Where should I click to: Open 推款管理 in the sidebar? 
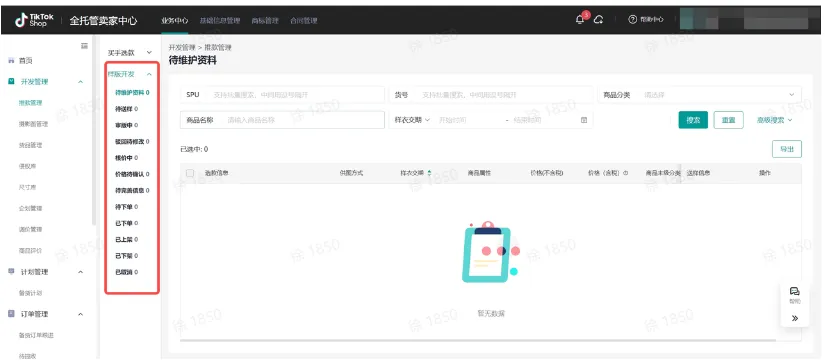pyautogui.click(x=30, y=103)
